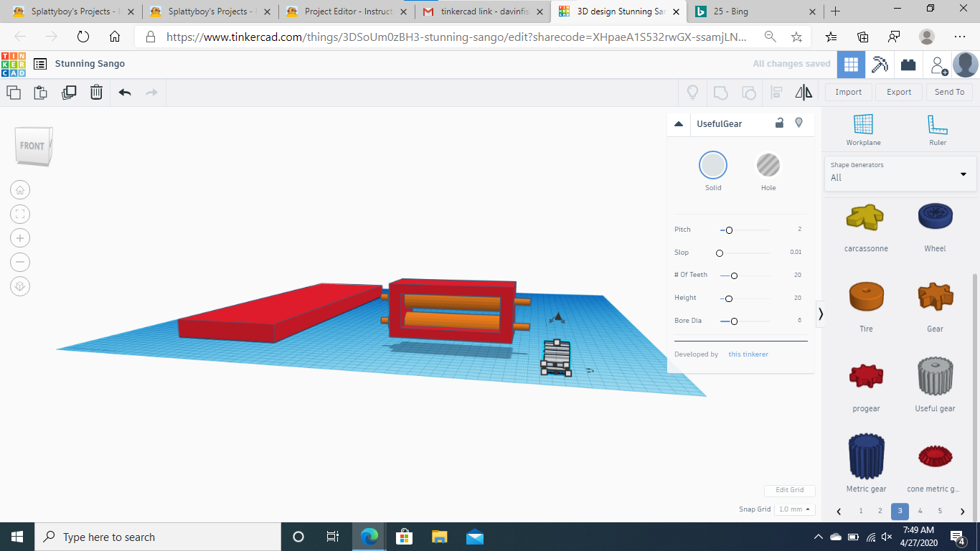
Task: Click the Align tool icon
Action: point(776,92)
